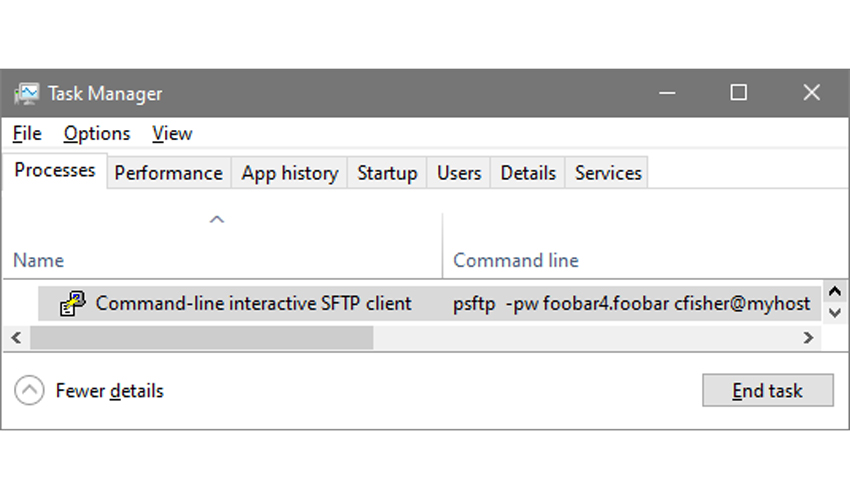Click the Task Manager title bar icon
Screen dimensions: 850x499
27,94
